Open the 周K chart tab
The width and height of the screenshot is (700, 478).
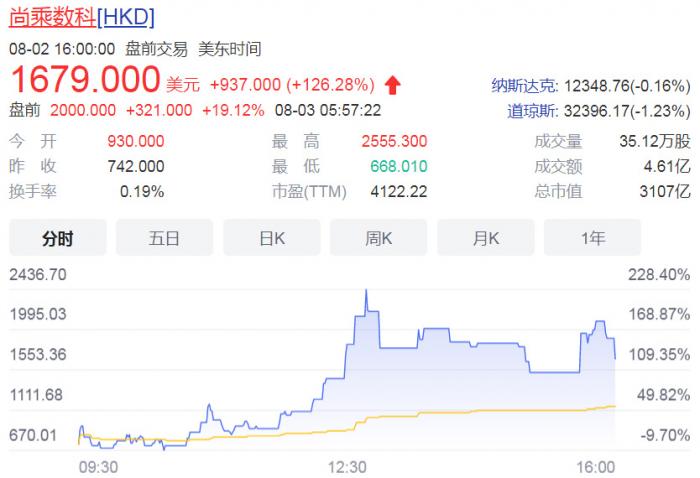pyautogui.click(x=379, y=238)
